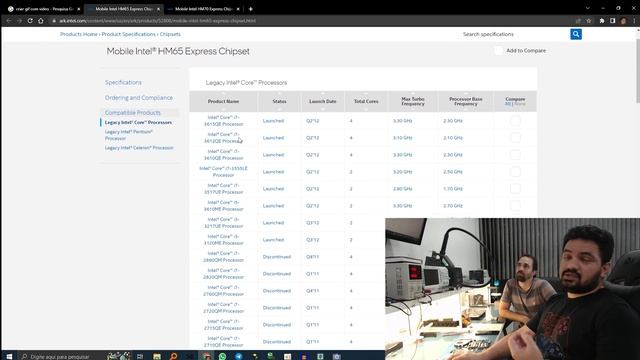Open Intel Core i3-3120ME Processor link
The width and height of the screenshot is (640, 360).
coord(223,240)
